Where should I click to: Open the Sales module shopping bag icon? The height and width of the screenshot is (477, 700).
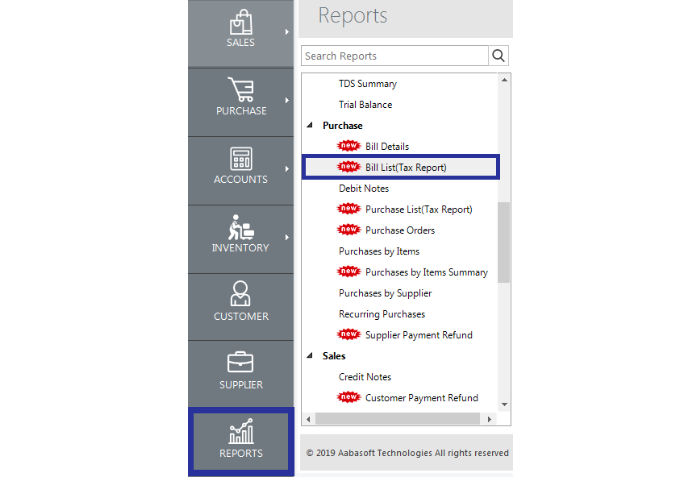(241, 22)
